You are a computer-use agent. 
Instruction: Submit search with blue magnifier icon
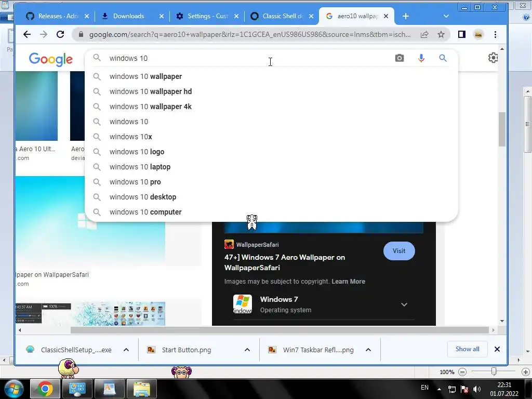click(x=443, y=58)
